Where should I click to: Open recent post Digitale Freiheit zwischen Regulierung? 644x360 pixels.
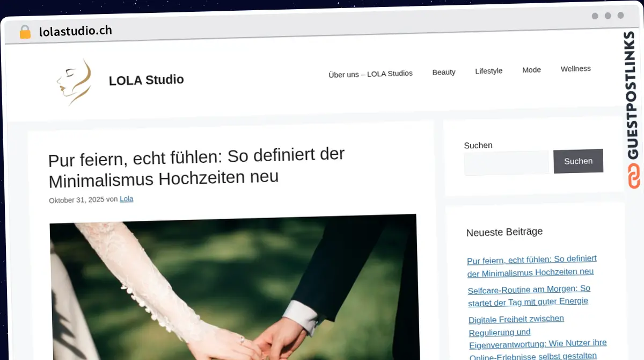(538, 339)
